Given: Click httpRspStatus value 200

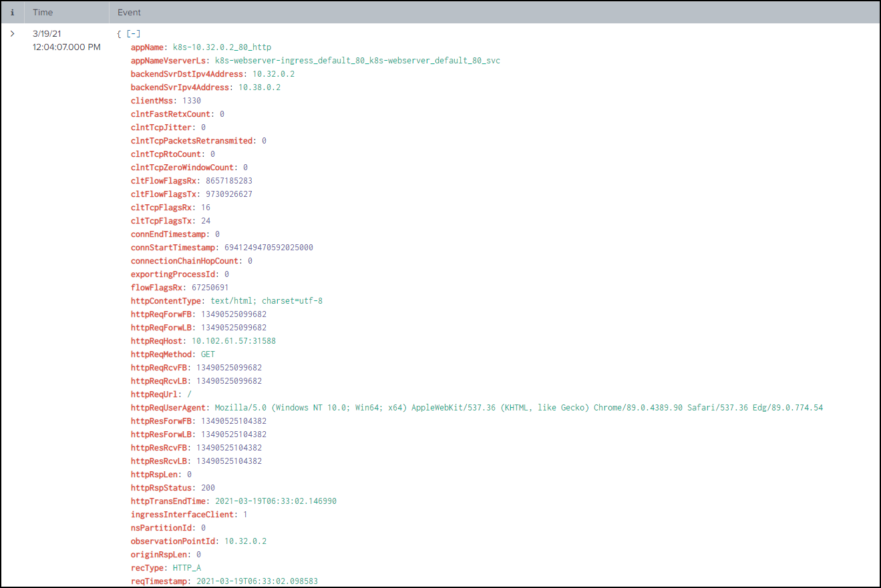Looking at the screenshot, I should [x=208, y=488].
